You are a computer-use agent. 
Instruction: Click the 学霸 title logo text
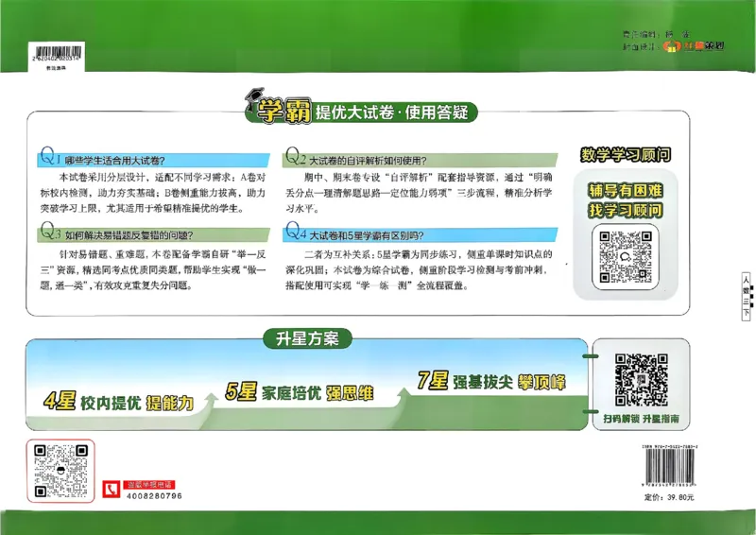284,112
